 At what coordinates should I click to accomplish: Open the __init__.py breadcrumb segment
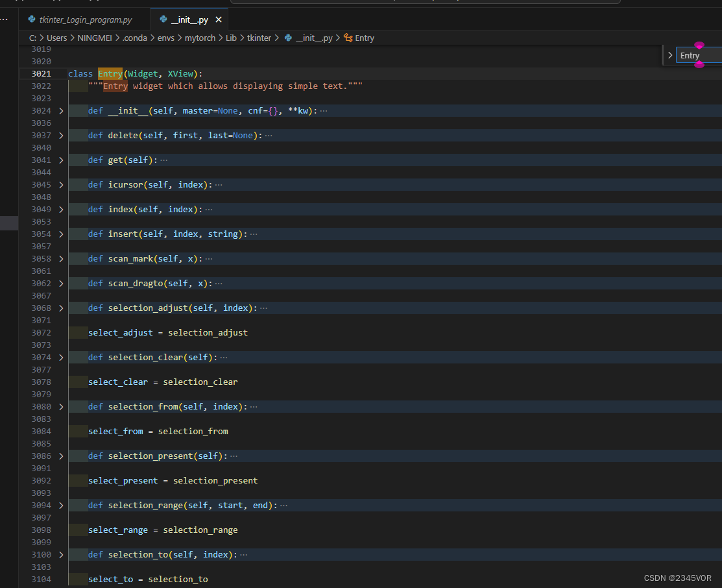pos(314,38)
